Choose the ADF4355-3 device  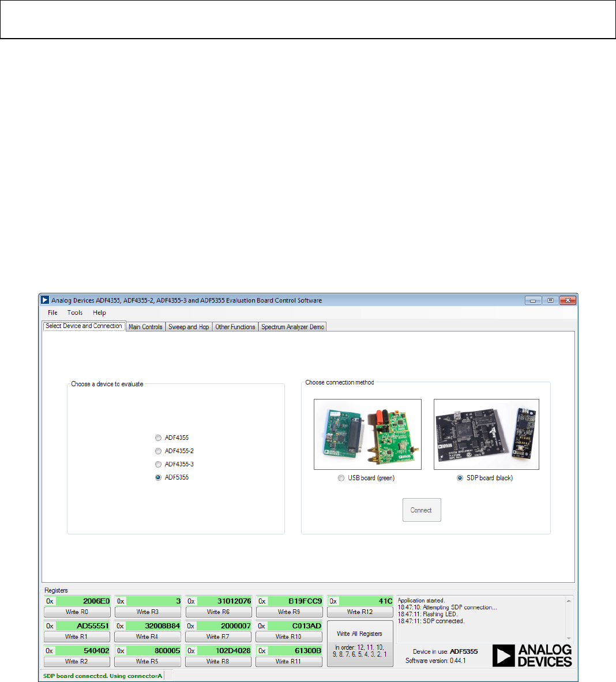click(159, 464)
